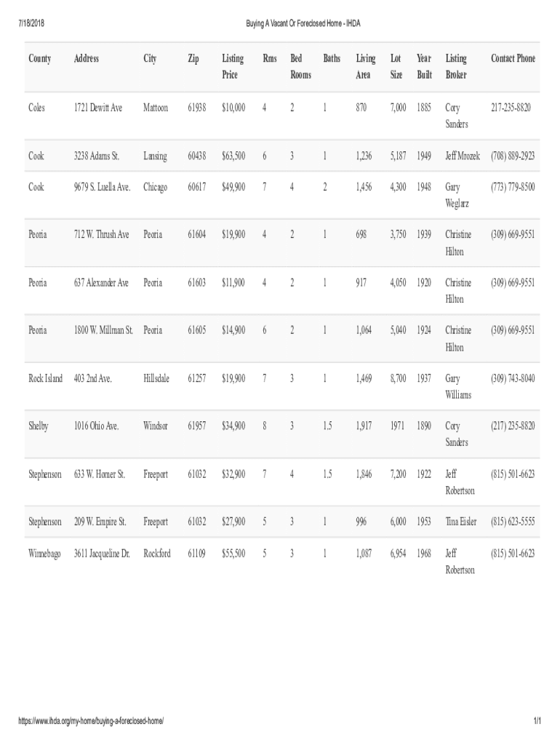Select broker name Jeff Mrozek

pyautogui.click(x=463, y=156)
